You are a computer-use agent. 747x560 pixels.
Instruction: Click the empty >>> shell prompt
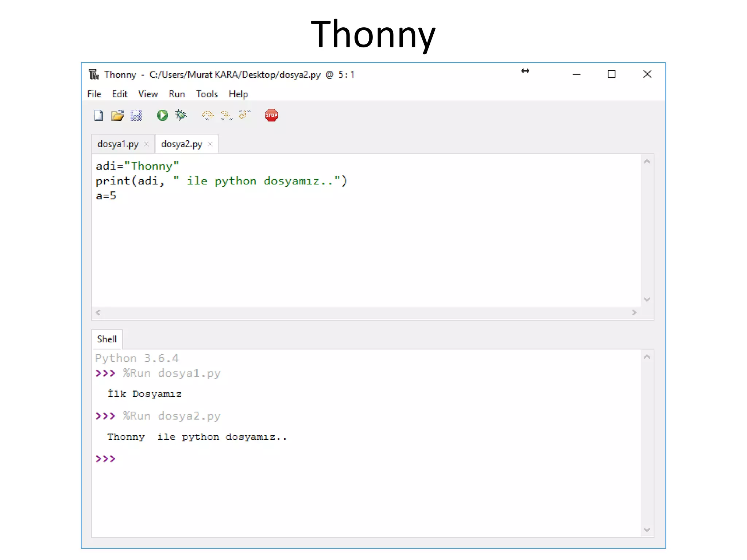tap(105, 459)
